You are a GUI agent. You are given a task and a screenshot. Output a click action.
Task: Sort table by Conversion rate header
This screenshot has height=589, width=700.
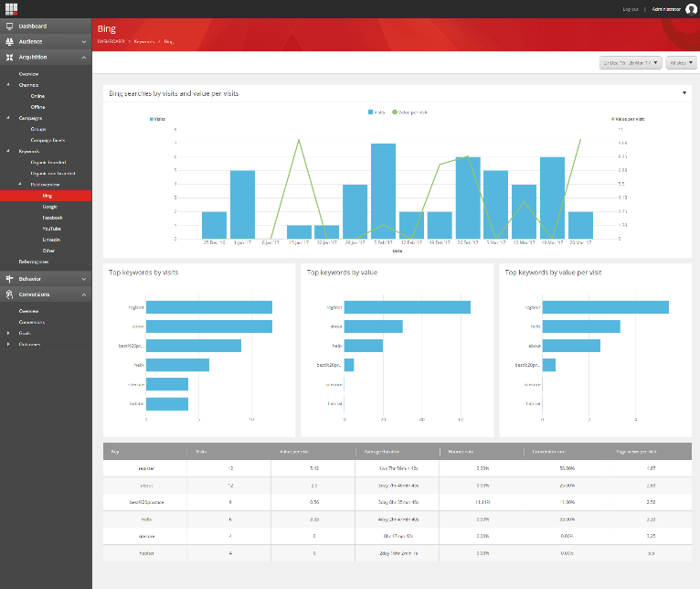(x=548, y=452)
